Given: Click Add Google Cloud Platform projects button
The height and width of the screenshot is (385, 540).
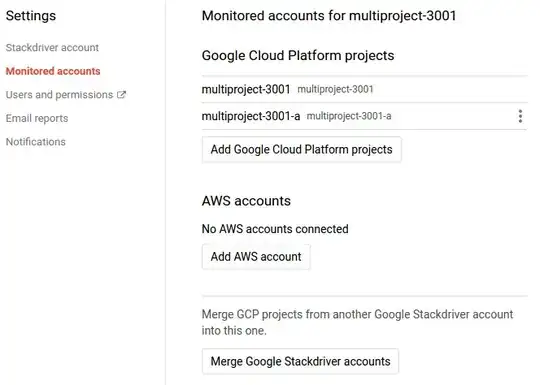Looking at the screenshot, I should 302,149.
